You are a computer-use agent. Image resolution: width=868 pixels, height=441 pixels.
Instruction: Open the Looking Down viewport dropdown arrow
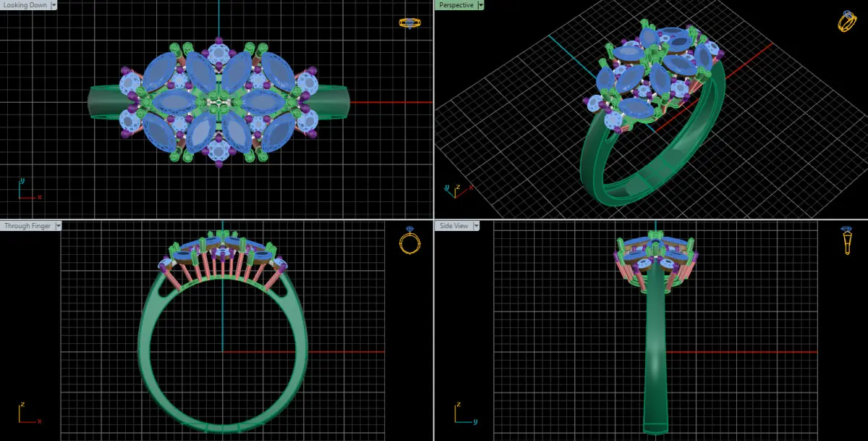tap(54, 5)
